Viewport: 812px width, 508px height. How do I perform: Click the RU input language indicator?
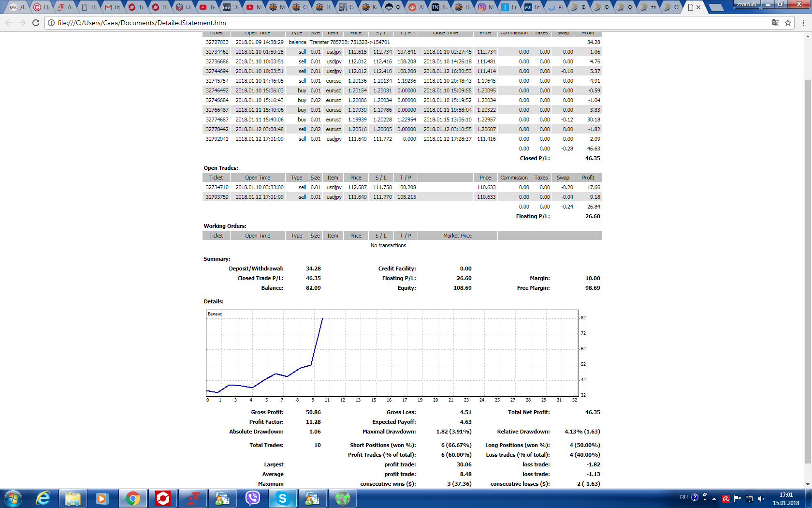pyautogui.click(x=683, y=497)
